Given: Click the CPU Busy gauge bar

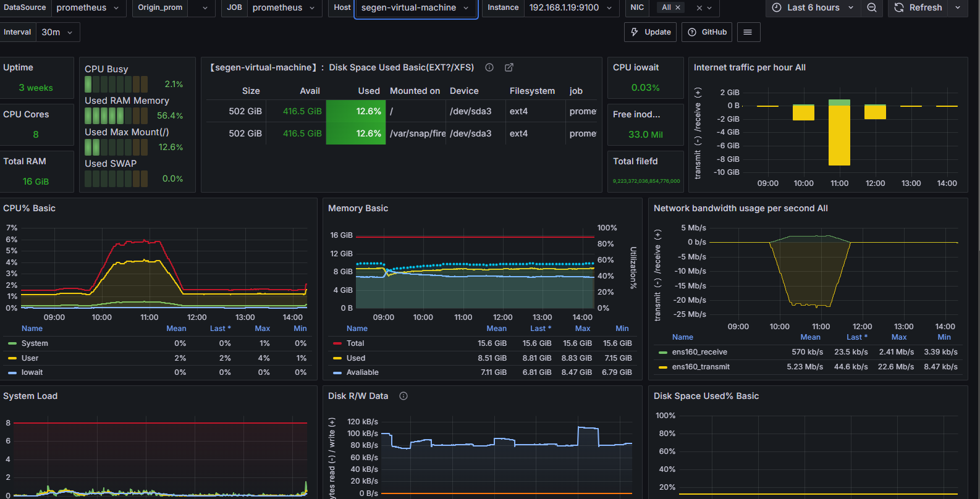Looking at the screenshot, I should pos(116,84).
